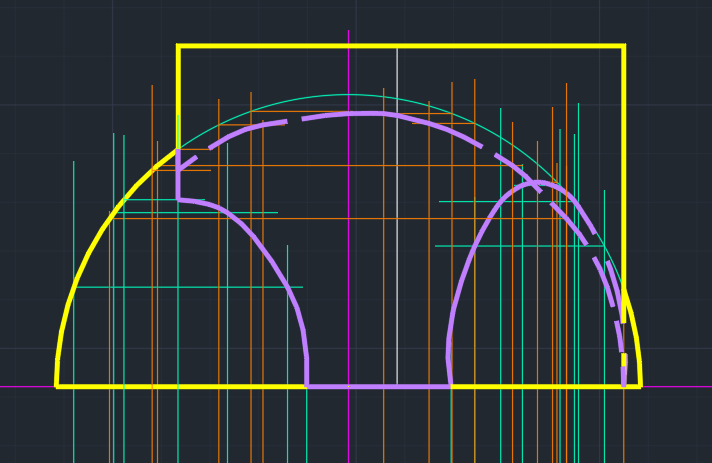Click the white vertical line inside rectangle
The height and width of the screenshot is (463, 712).
point(397,216)
